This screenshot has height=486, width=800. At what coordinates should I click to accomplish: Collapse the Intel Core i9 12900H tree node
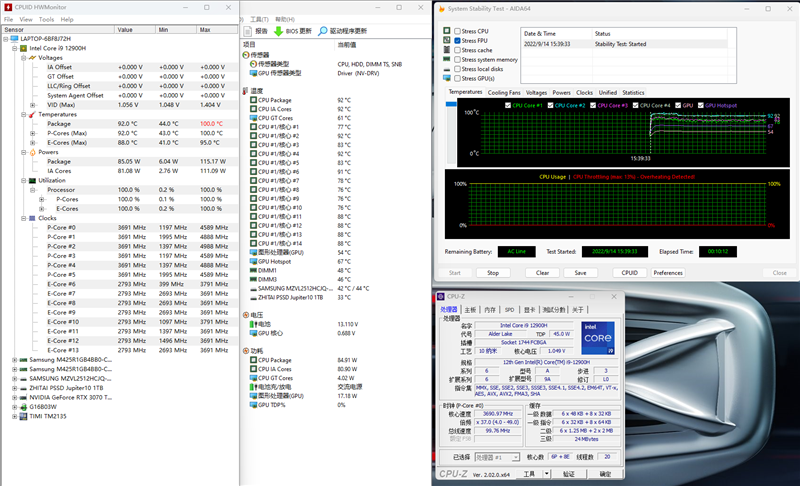pyautogui.click(x=14, y=48)
